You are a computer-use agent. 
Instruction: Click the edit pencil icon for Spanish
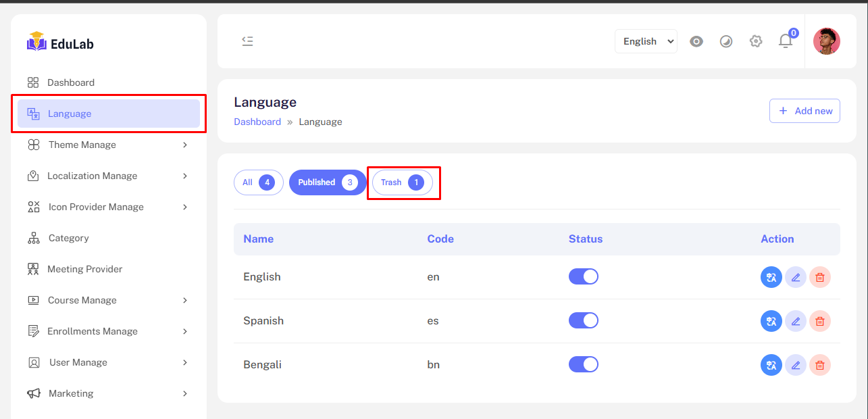[795, 321]
